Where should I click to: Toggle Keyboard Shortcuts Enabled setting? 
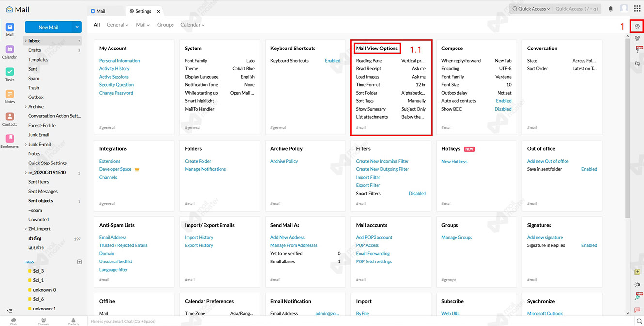(x=332, y=61)
